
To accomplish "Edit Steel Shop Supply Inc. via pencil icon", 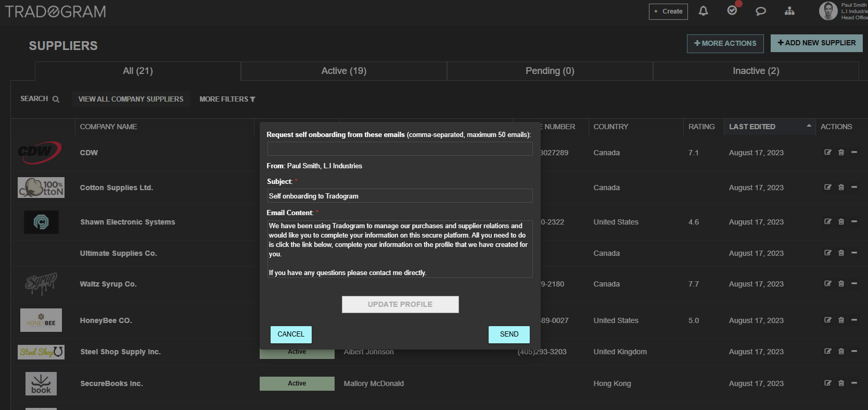I will click(828, 351).
